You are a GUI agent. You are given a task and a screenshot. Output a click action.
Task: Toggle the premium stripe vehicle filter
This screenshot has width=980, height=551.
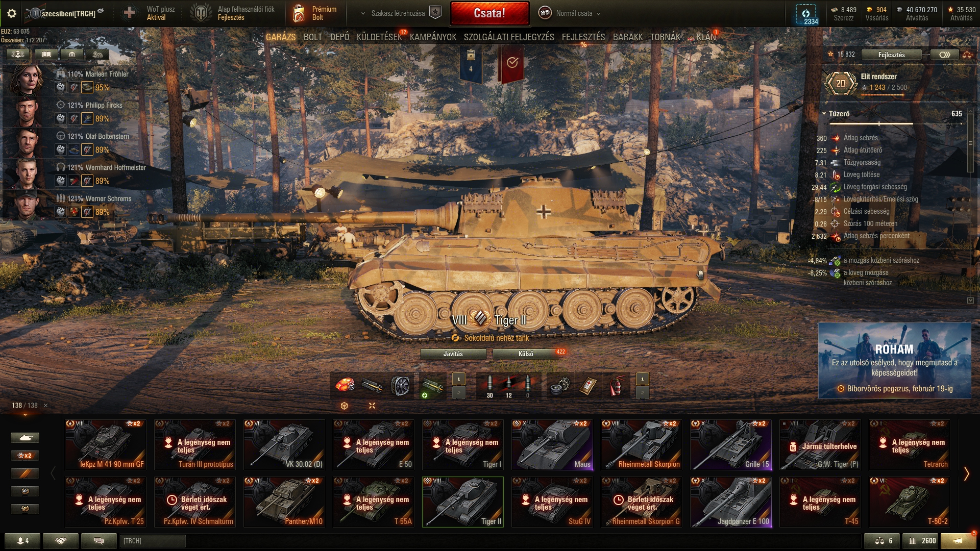click(25, 473)
